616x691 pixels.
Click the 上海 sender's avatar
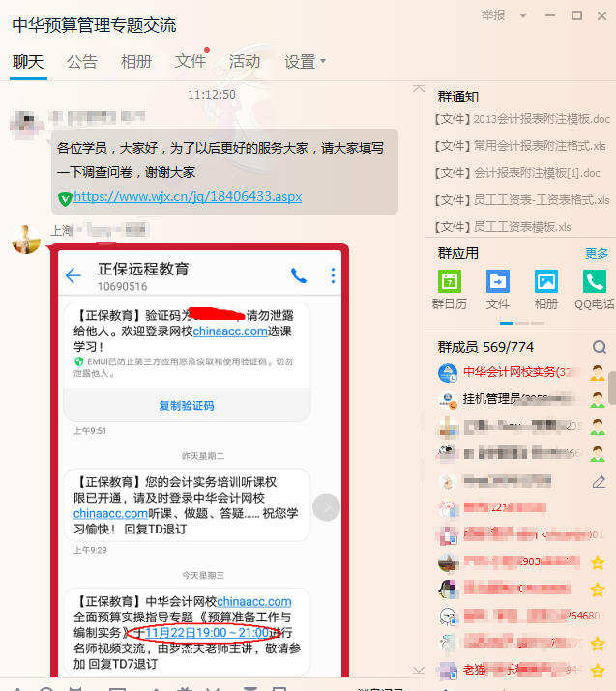[x=26, y=240]
